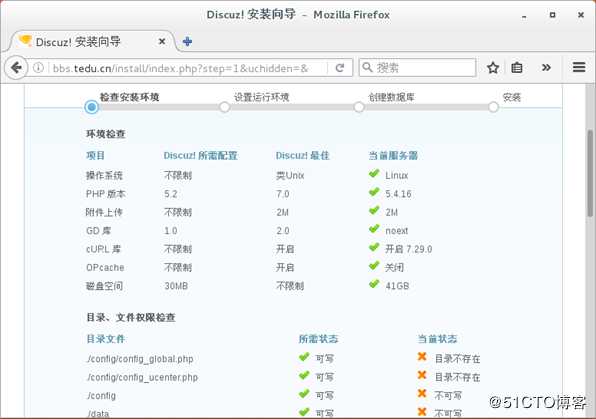The height and width of the screenshot is (419, 596).
Task: Close the Discuz! 安装向导 tab
Action: (x=162, y=41)
